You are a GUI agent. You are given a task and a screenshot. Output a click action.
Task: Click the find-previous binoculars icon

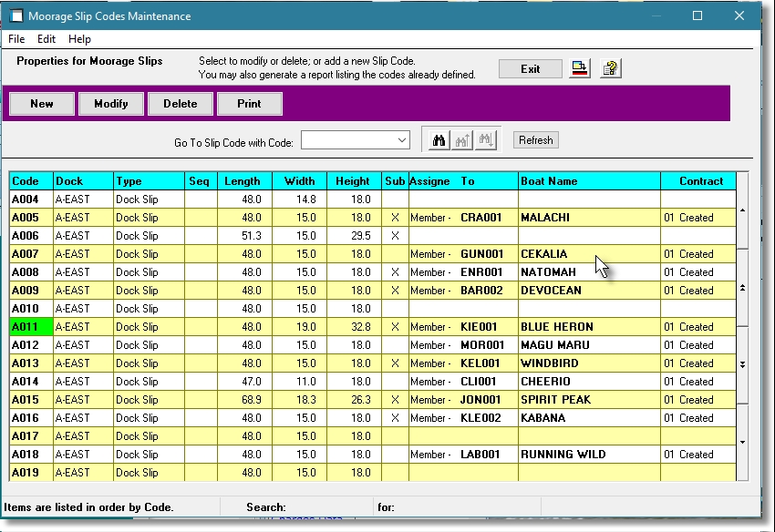click(463, 139)
